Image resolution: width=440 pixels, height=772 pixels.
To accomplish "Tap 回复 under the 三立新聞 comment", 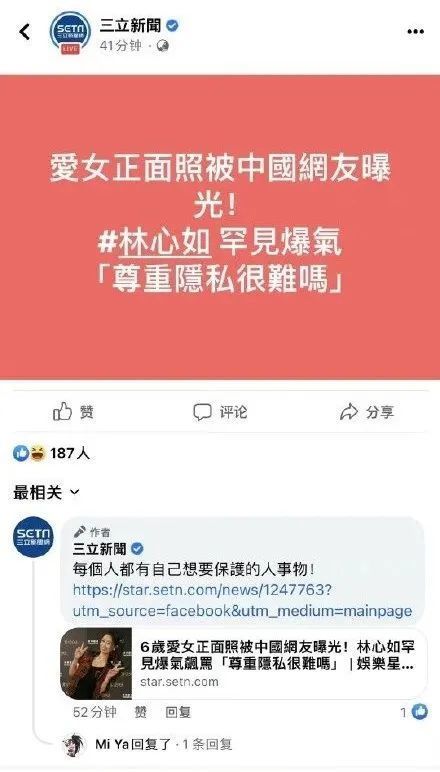I will pos(178,712).
